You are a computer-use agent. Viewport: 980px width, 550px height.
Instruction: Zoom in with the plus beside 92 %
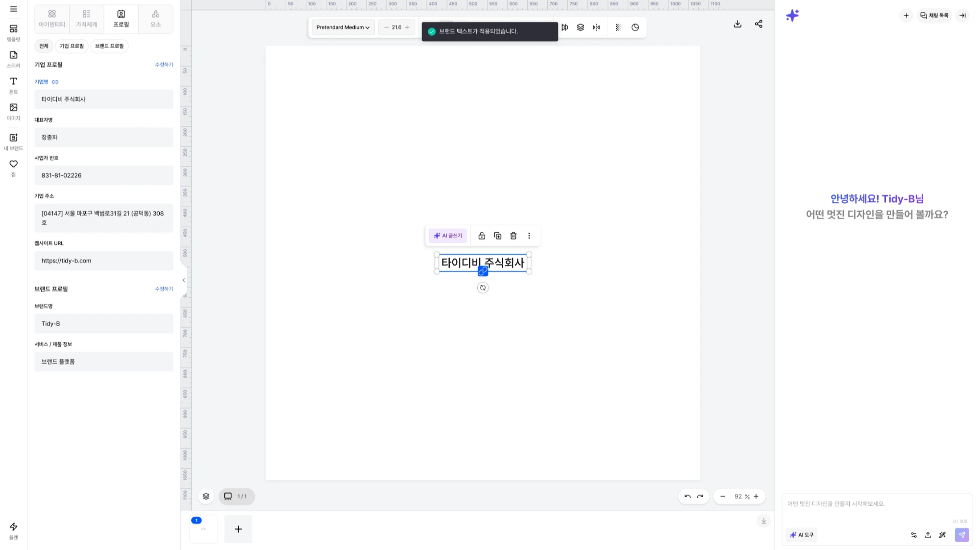point(756,497)
